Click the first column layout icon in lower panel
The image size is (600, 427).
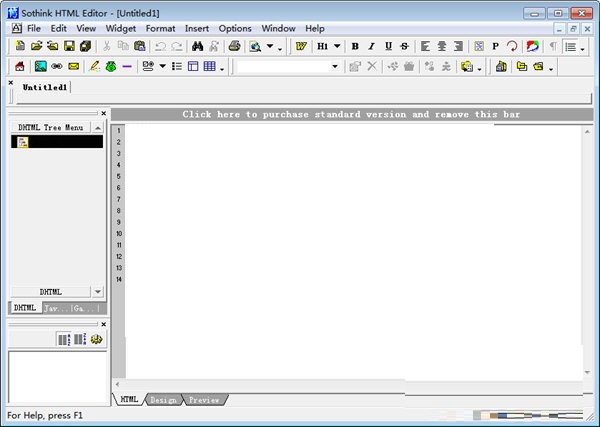tap(64, 339)
